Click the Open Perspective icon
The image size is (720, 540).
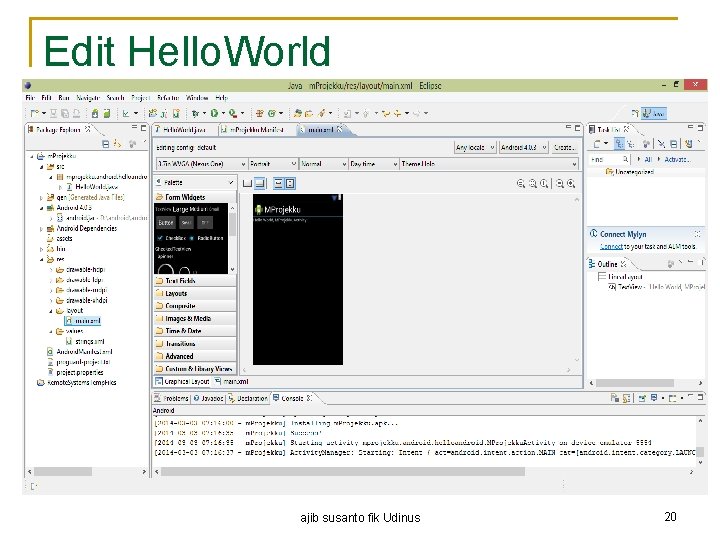(635, 113)
